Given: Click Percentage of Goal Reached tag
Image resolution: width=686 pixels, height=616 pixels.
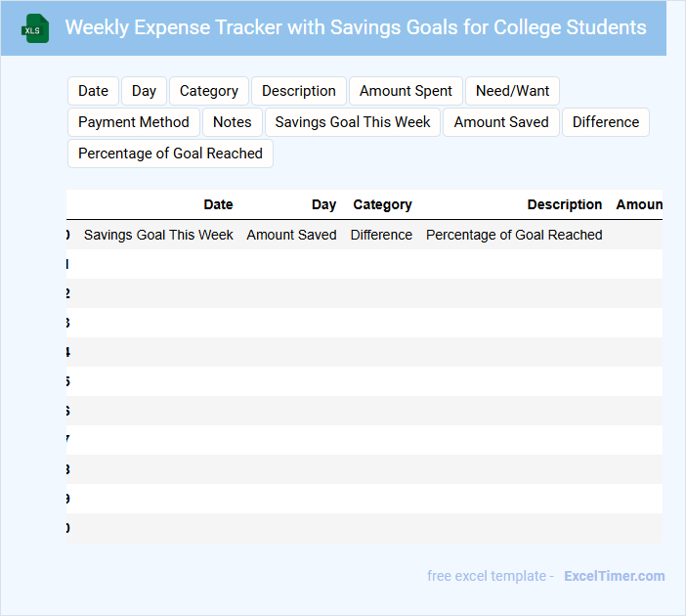Looking at the screenshot, I should click(x=170, y=154).
